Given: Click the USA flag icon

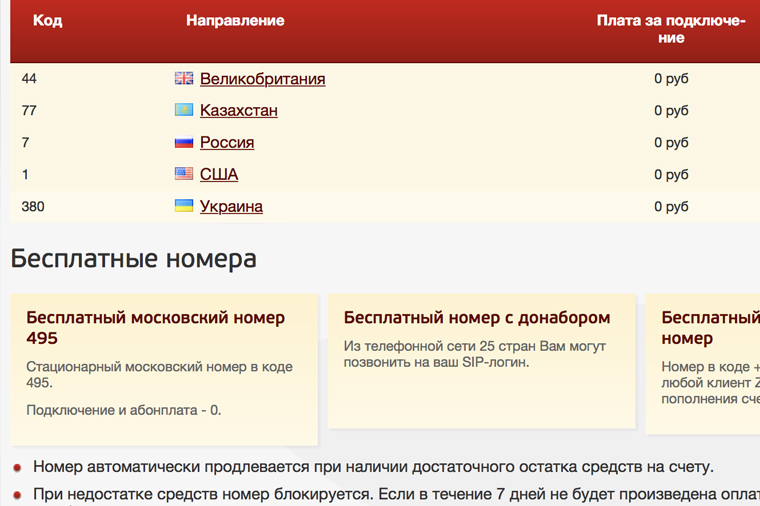Looking at the screenshot, I should (184, 174).
